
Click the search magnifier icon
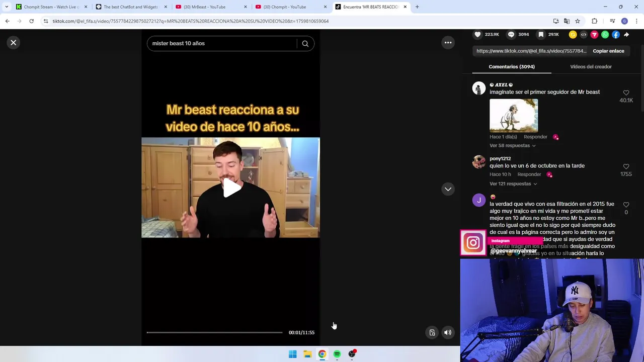[305, 44]
